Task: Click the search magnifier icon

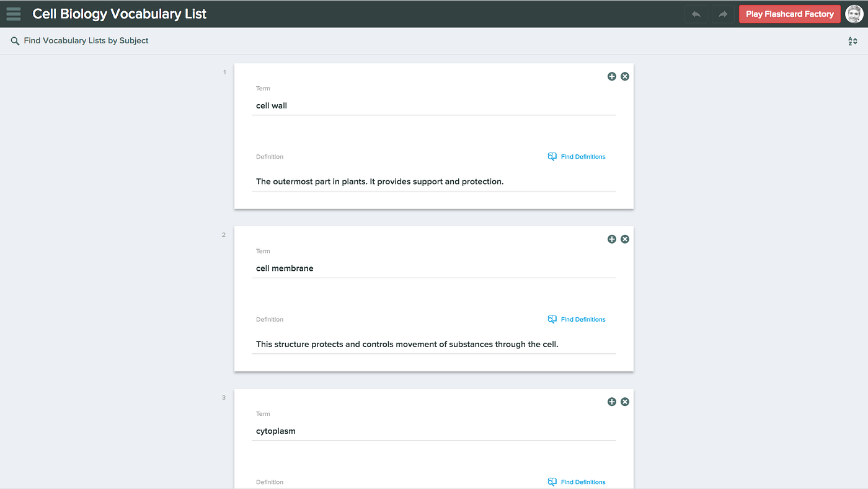Action: pos(15,40)
